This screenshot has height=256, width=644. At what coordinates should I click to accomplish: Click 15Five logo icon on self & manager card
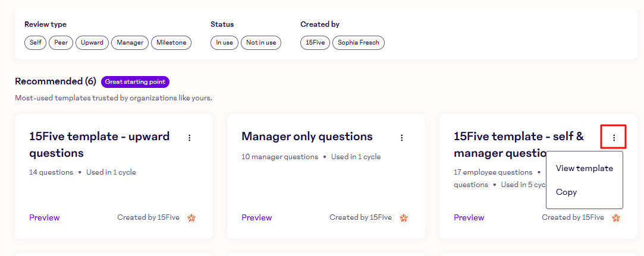click(x=616, y=218)
